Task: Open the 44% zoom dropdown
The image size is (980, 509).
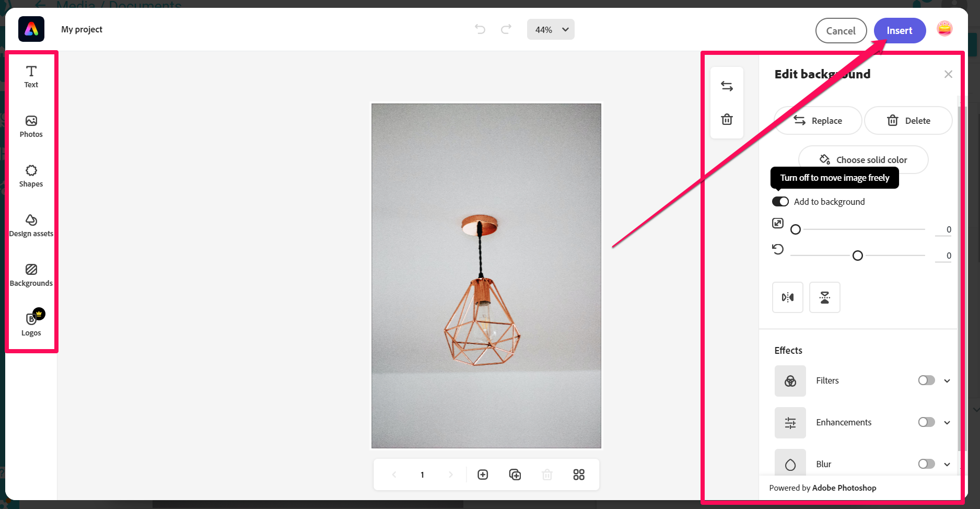Action: point(551,30)
